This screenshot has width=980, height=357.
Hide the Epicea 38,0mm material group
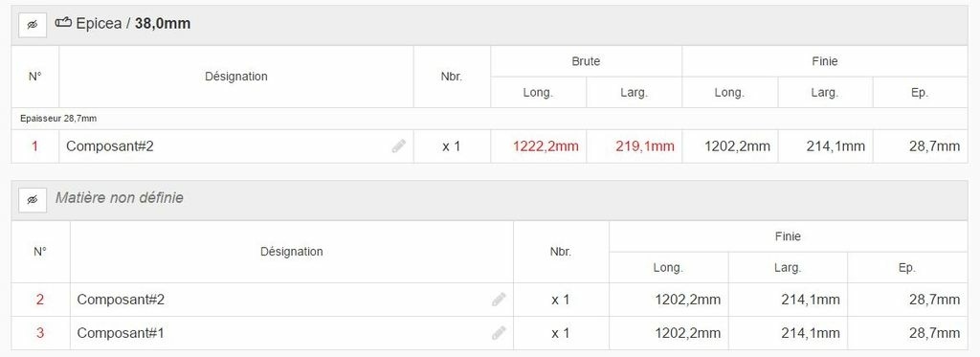[x=33, y=24]
